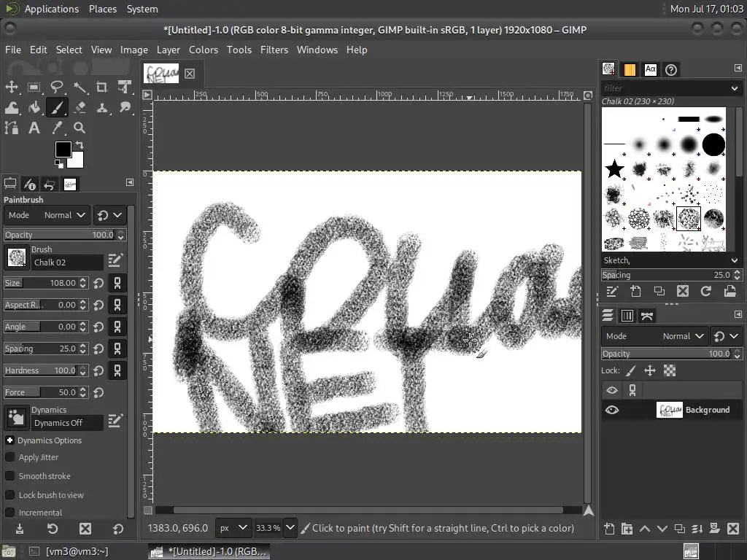Enable Smooth stroke option
The image size is (747, 560).
[9, 475]
